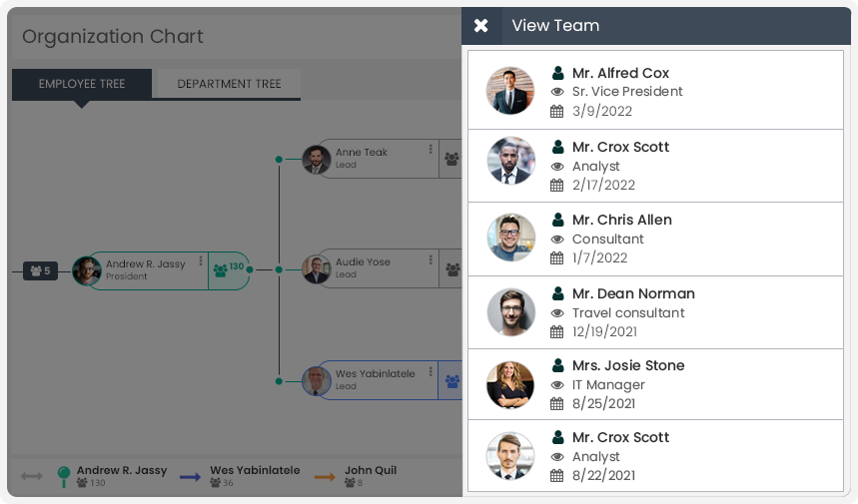Click eye icon next to Sr. Vice President

pos(557,92)
